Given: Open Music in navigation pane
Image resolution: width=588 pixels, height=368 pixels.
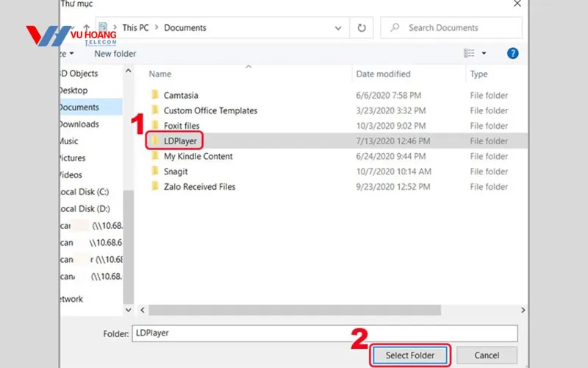Looking at the screenshot, I should [69, 141].
